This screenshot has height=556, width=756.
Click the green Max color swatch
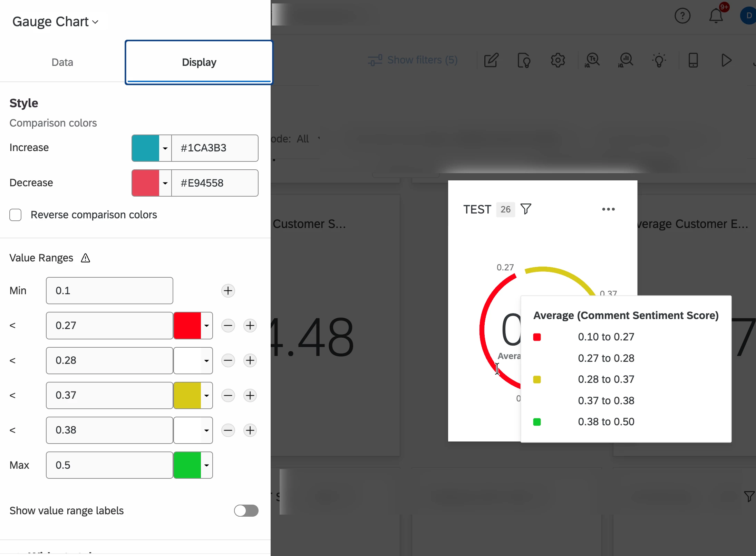pos(187,465)
